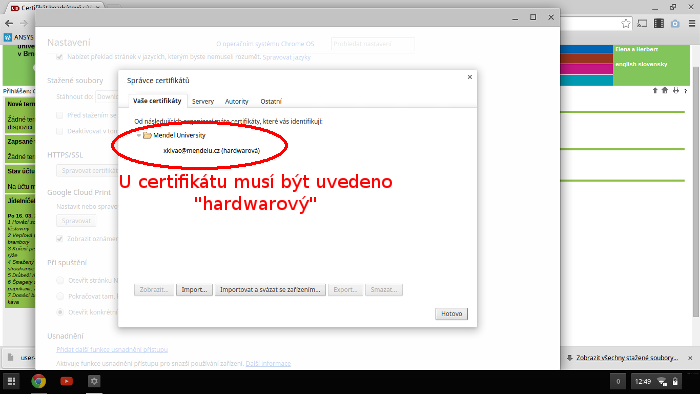Screen dimensions: 700x394
Task: Click the Další informace link
Action: point(268,364)
